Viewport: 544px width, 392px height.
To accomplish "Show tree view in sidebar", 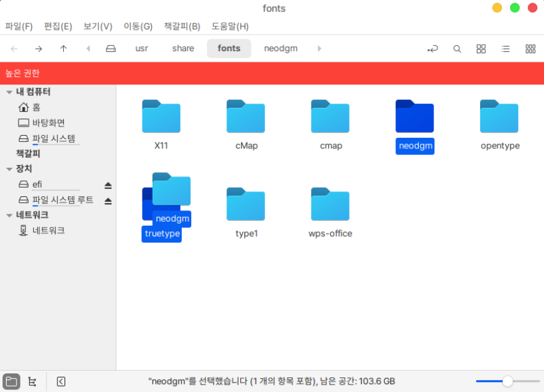I will [x=32, y=381].
